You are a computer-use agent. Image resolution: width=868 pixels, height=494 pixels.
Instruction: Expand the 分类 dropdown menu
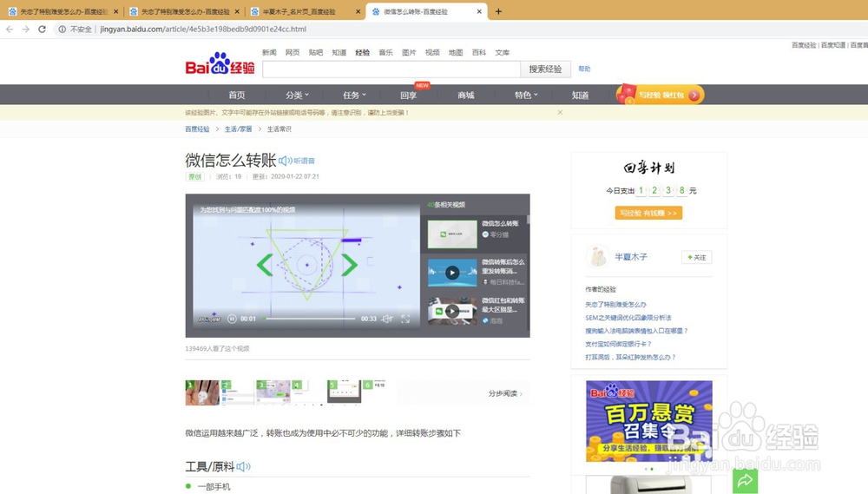tap(297, 96)
